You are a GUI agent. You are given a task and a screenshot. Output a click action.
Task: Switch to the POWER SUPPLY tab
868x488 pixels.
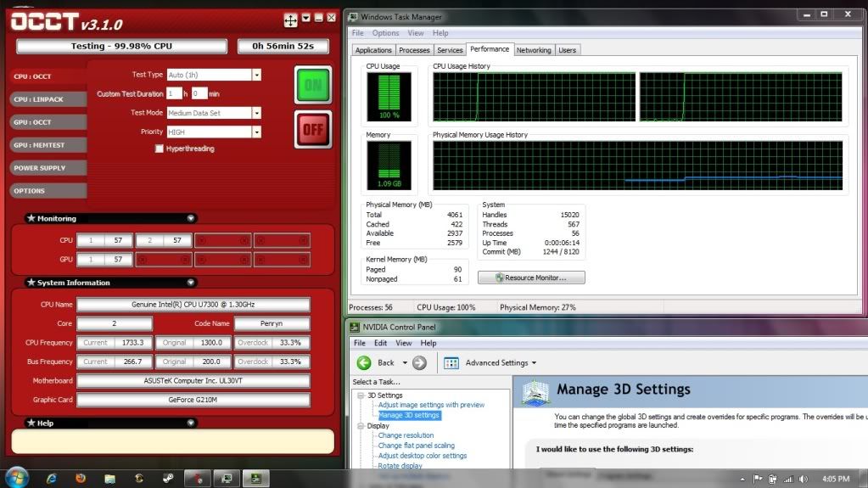pos(48,168)
